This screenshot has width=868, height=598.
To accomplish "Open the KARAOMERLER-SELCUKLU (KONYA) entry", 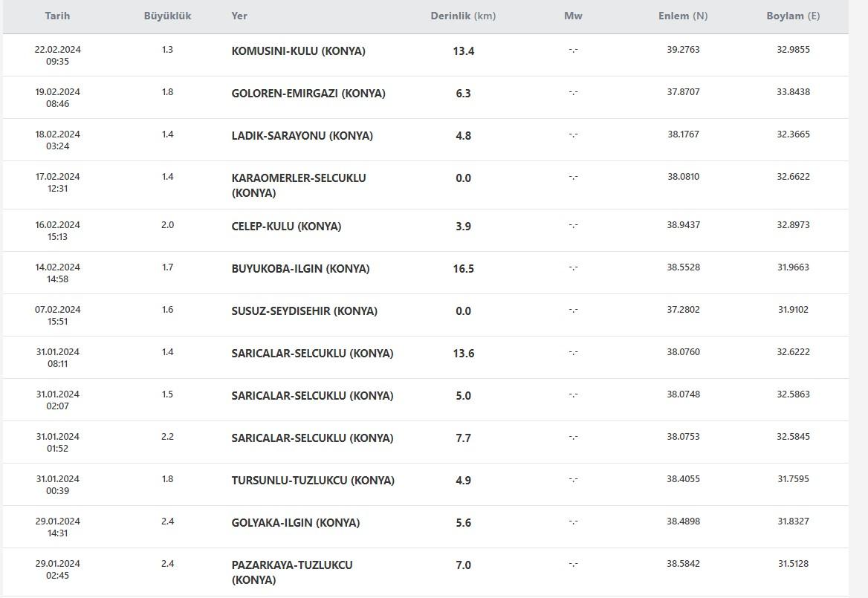I will 299,185.
